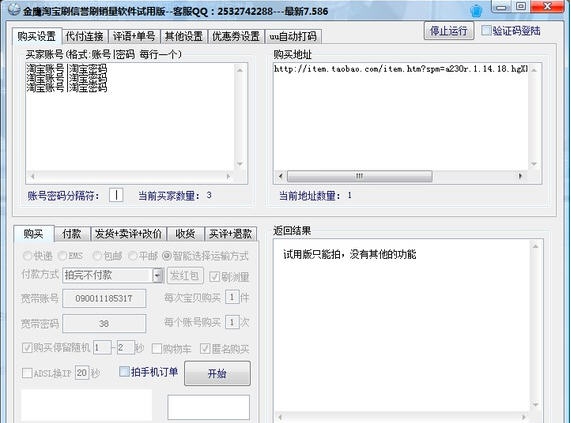Click the ADSL换IP seconds field

(x=82, y=373)
